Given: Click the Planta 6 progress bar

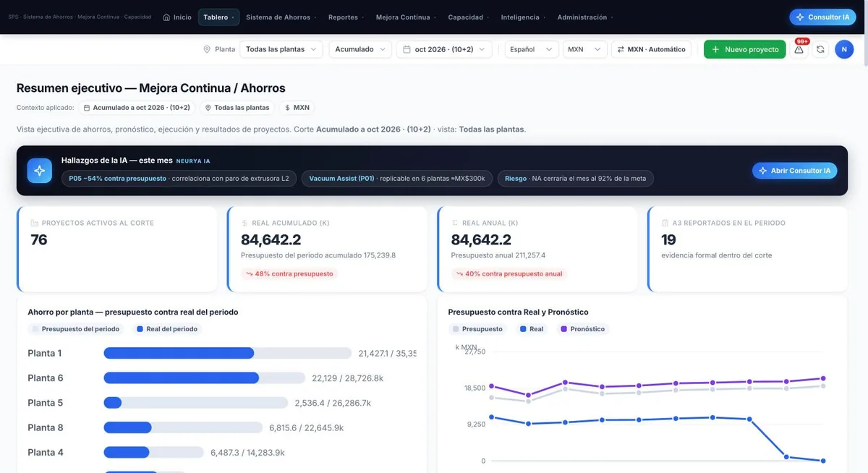Looking at the screenshot, I should click(205, 378).
